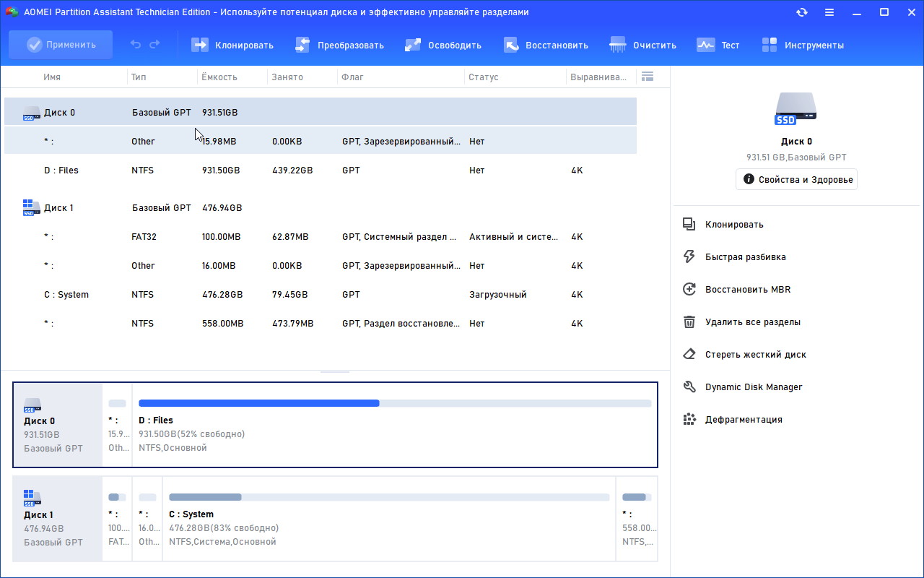The image size is (924, 578).
Task: Sort by the Имя column header
Action: pyautogui.click(x=52, y=77)
